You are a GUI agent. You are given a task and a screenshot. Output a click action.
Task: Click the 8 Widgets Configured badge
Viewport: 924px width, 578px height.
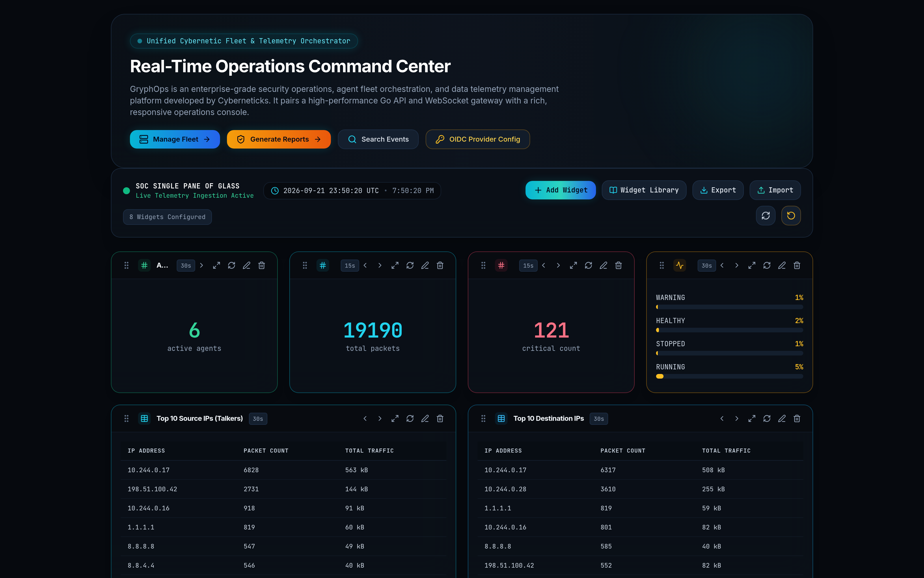coord(167,217)
